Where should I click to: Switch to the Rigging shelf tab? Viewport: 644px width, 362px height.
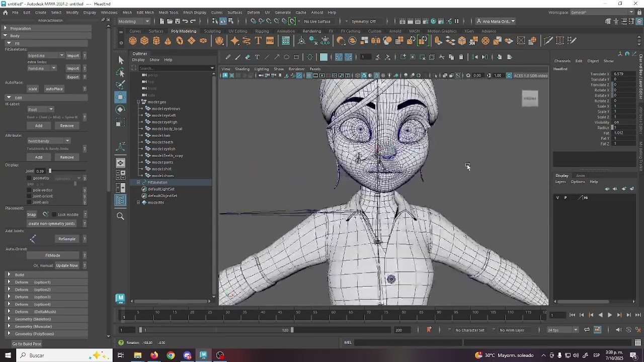pyautogui.click(x=262, y=31)
